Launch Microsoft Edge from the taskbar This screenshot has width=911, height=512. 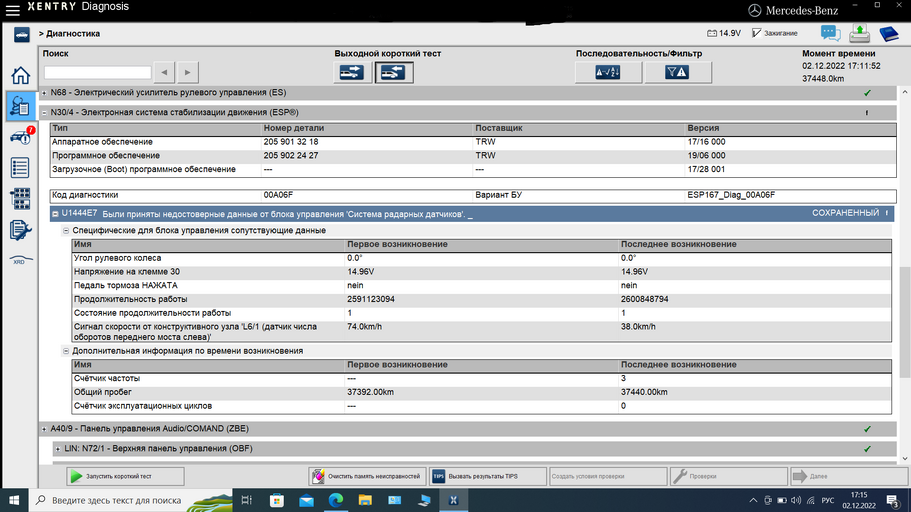point(336,500)
